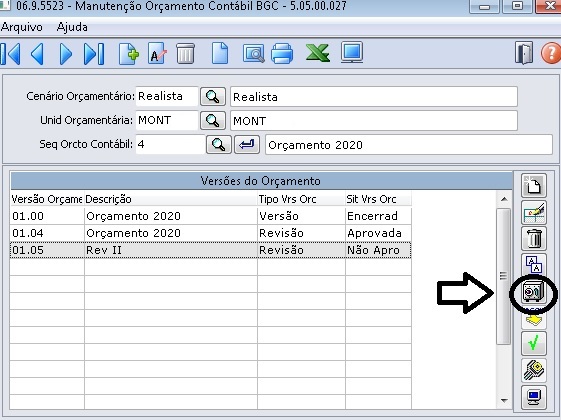Click the edit version icon in side toolbar
Screen dimensions: 561x420
[x=533, y=212]
